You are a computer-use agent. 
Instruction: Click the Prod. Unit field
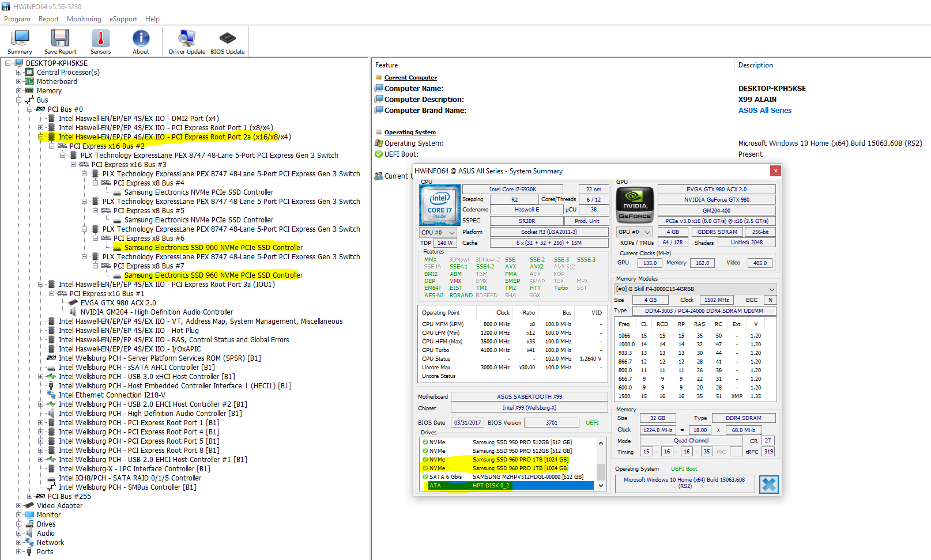pyautogui.click(x=587, y=221)
